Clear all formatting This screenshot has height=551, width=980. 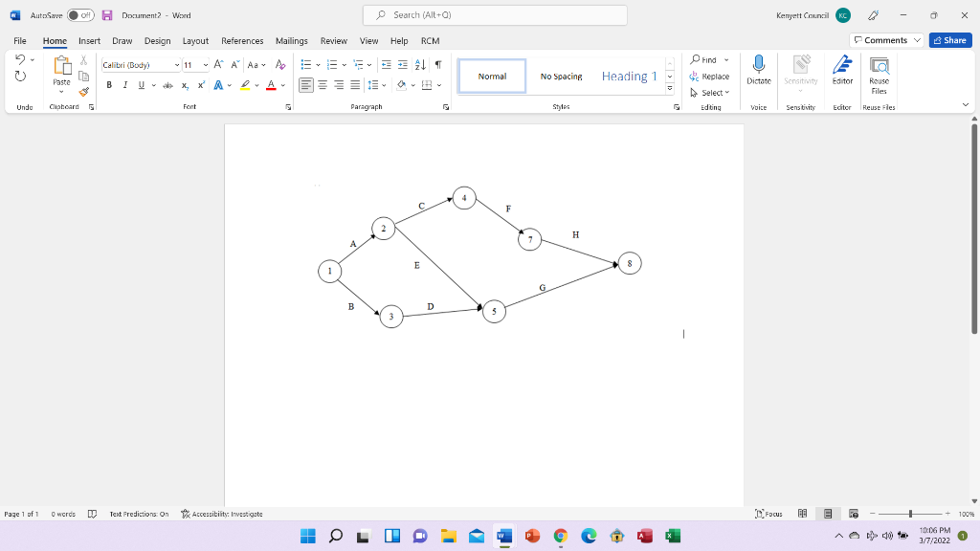click(x=280, y=64)
